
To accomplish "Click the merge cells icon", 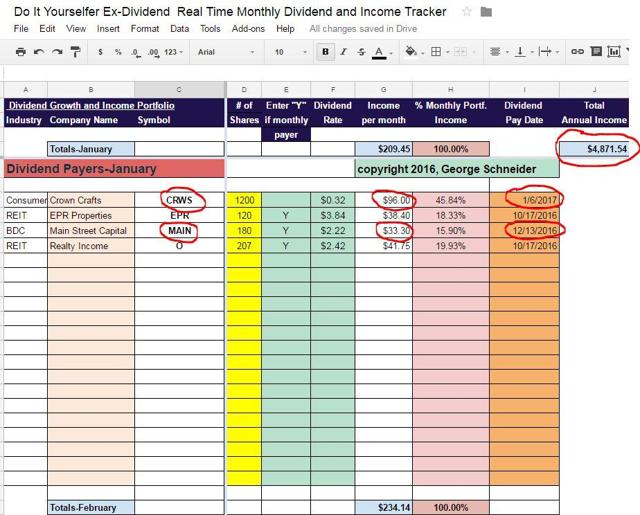I will click(x=460, y=51).
